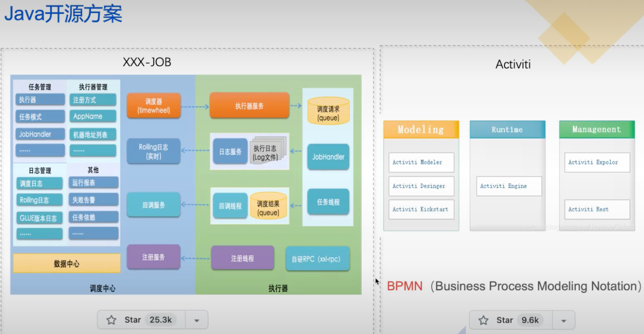Click the 调度中心 label
This screenshot has width=644, height=334.
[x=103, y=288]
